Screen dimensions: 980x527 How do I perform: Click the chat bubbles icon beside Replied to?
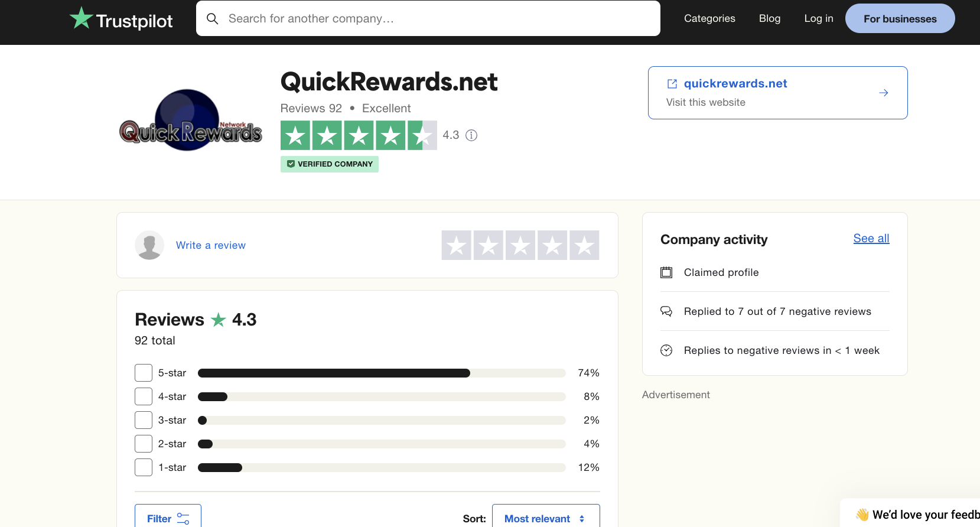(x=666, y=311)
